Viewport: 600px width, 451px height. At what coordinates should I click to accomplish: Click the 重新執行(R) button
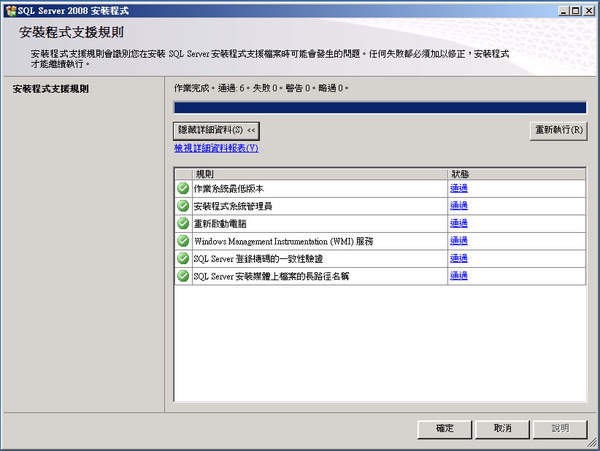pyautogui.click(x=559, y=131)
